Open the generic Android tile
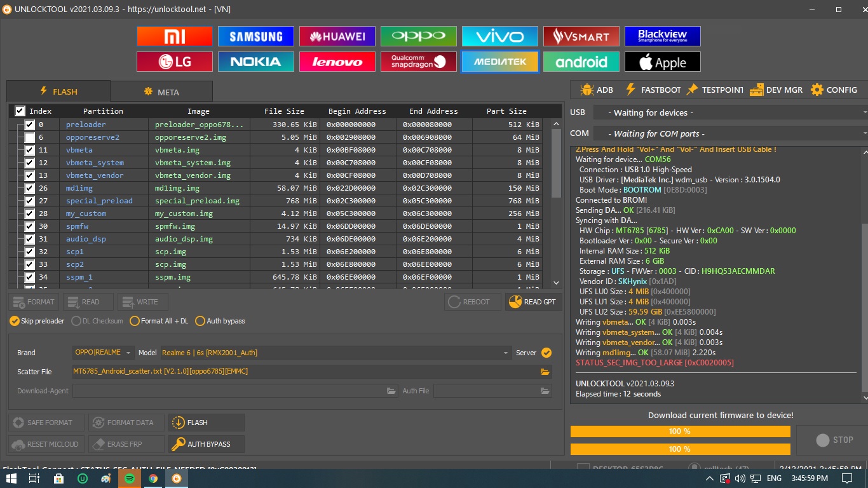868x488 pixels. (x=581, y=62)
